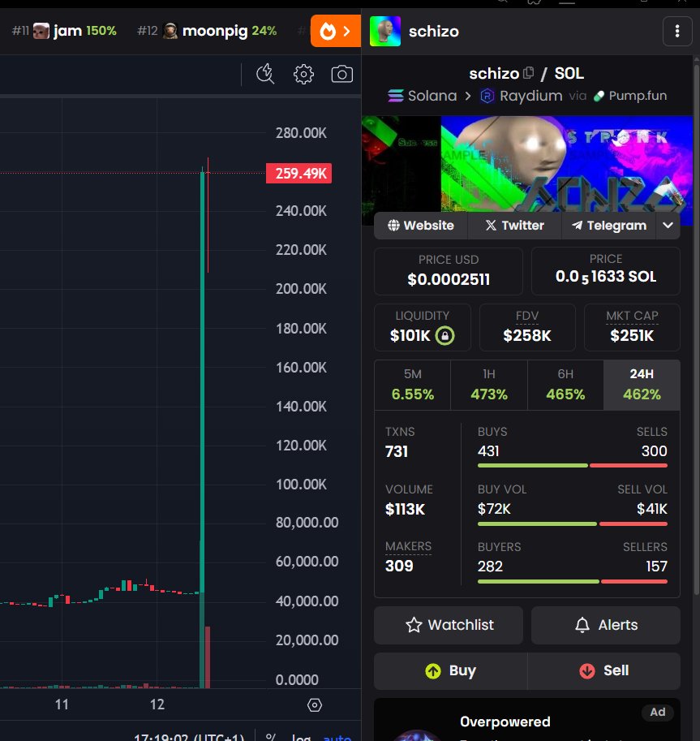The image size is (700, 741).
Task: Click the SELL VOL $41K value
Action: point(652,509)
